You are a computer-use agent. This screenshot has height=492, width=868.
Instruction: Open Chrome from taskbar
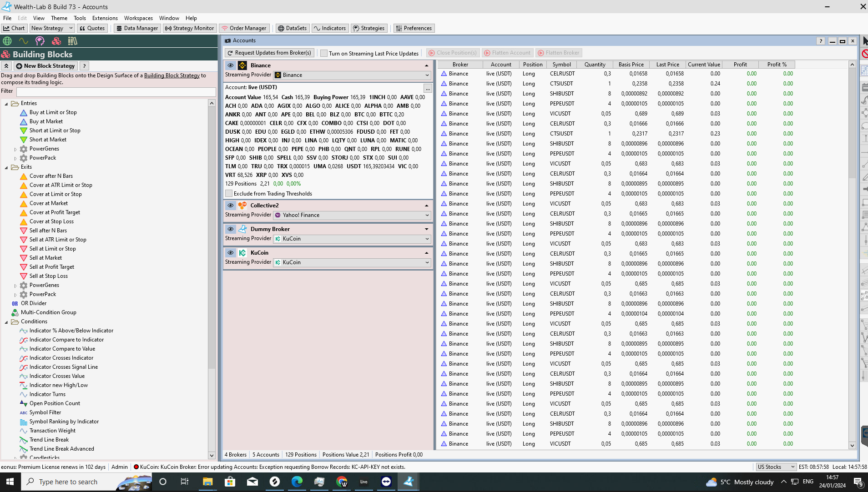pos(342,482)
